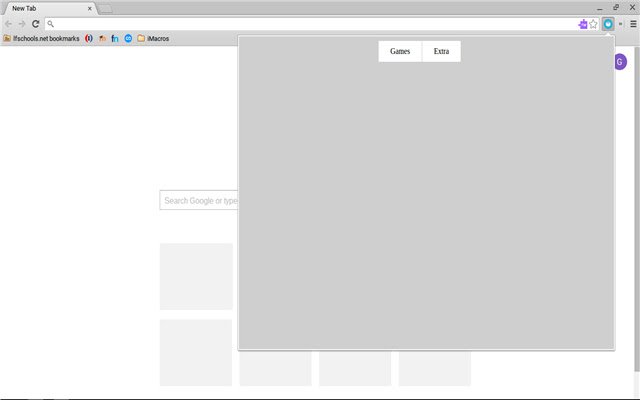Viewport: 640px width, 400px height.
Task: Close the New Tab tab
Action: (x=90, y=8)
